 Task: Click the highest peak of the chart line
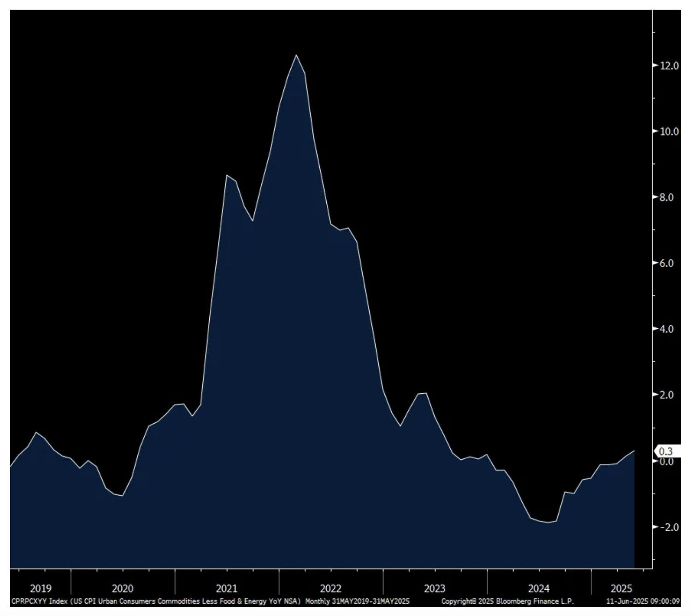click(x=296, y=55)
